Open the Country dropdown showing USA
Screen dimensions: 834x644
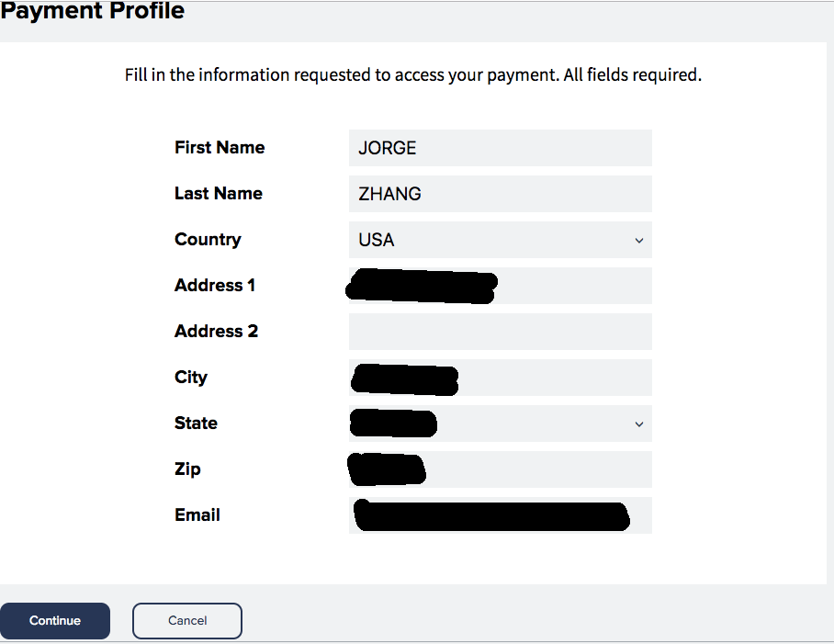point(500,240)
